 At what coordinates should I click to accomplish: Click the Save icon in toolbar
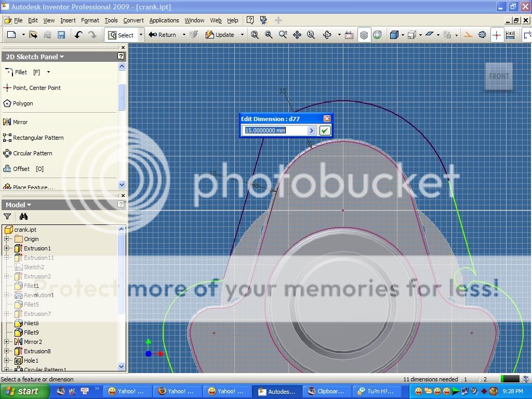point(61,35)
